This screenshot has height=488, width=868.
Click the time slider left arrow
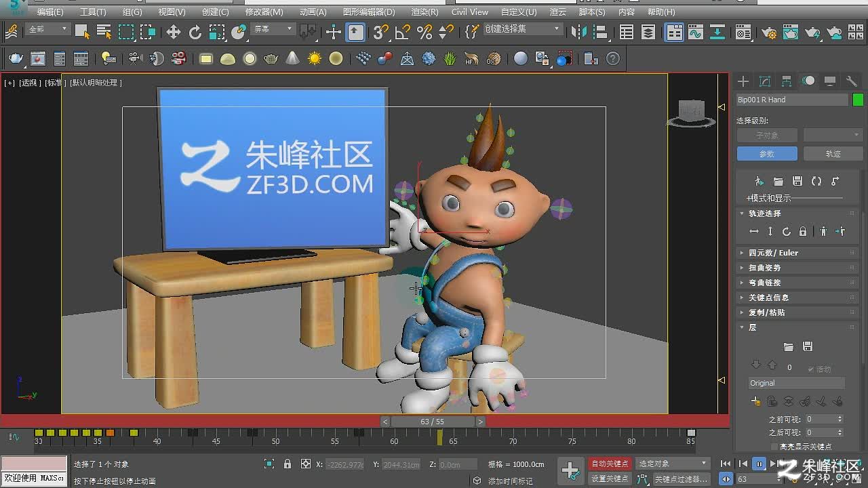pyautogui.click(x=385, y=422)
